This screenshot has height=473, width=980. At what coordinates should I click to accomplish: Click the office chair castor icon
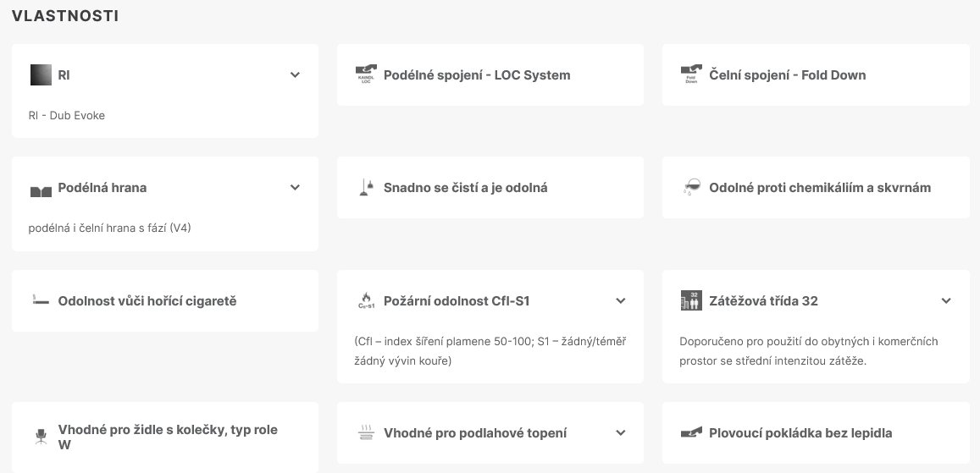(x=41, y=437)
